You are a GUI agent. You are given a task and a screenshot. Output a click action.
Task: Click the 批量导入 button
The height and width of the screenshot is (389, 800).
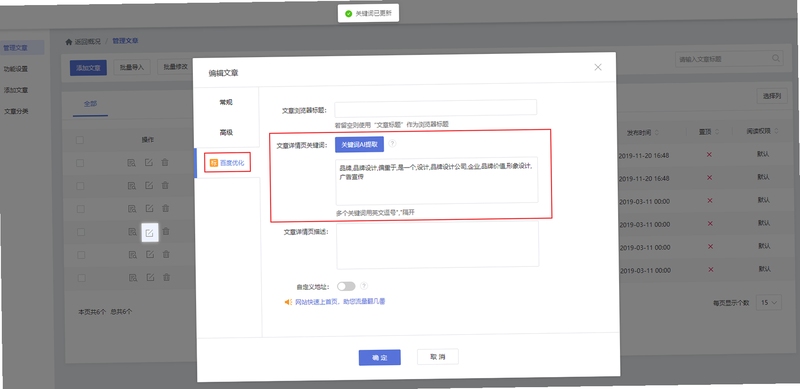132,67
